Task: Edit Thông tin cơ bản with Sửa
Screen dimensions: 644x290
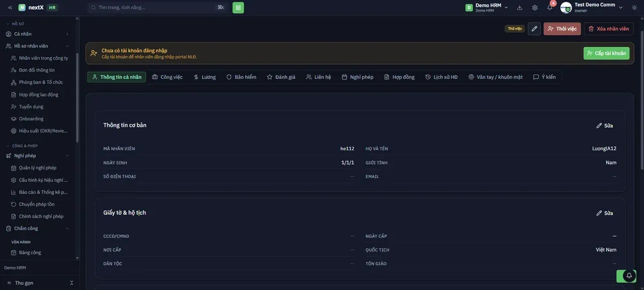Action: (605, 126)
